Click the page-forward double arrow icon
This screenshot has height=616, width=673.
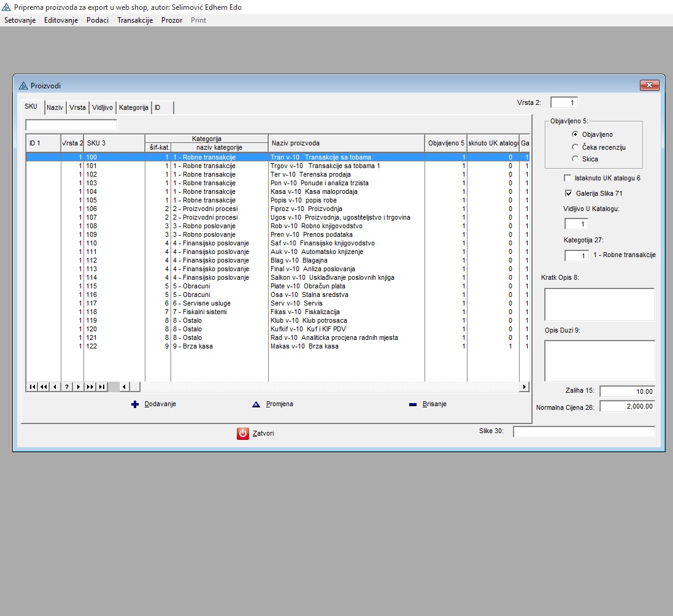[x=90, y=387]
